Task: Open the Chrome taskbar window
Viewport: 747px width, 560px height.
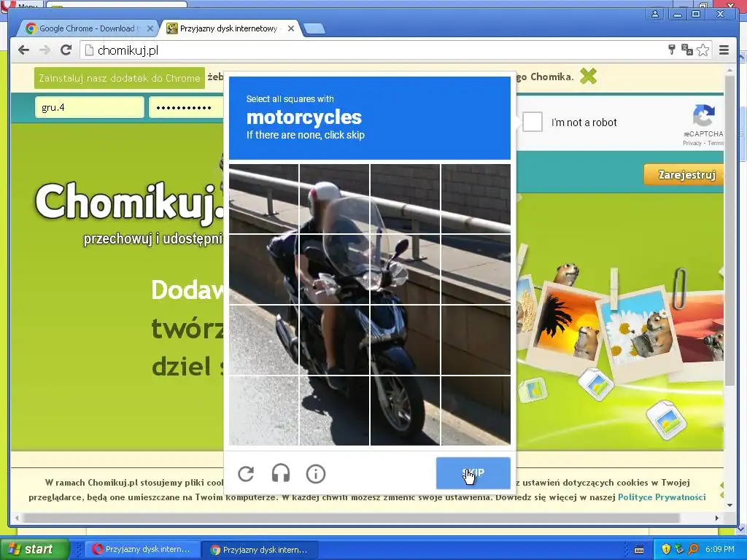Action: tap(260, 549)
